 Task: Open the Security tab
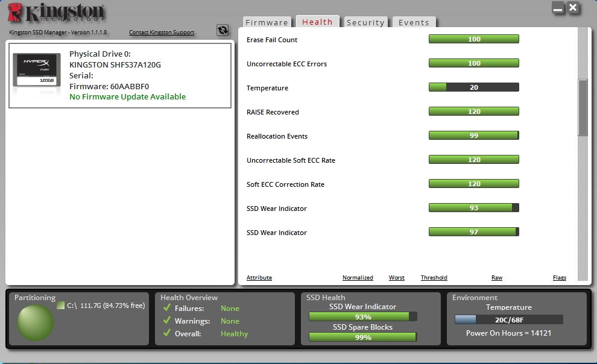[x=365, y=22]
